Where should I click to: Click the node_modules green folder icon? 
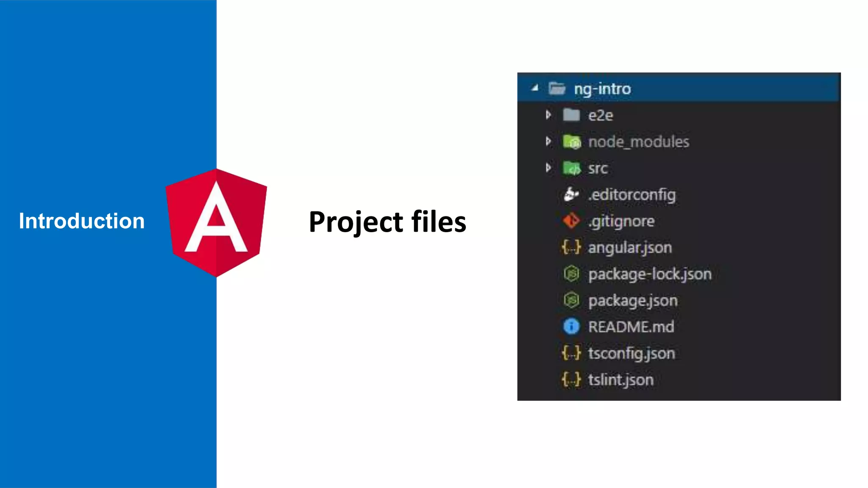(x=571, y=142)
